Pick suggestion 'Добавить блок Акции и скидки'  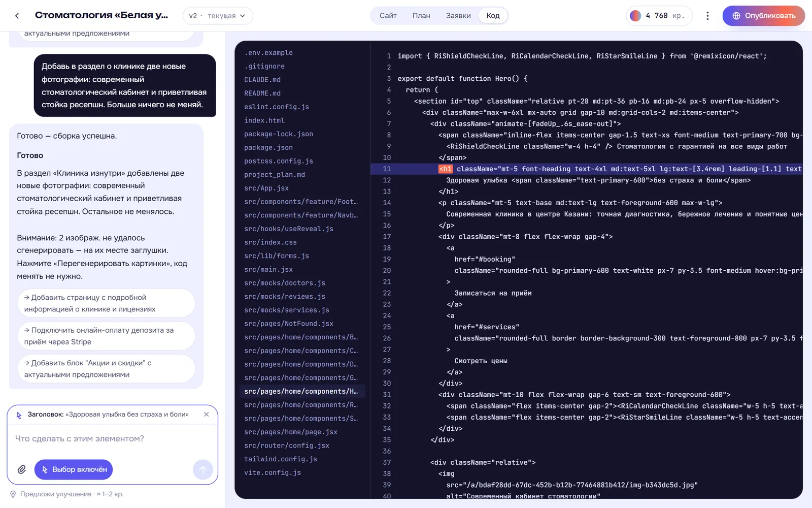pos(106,369)
